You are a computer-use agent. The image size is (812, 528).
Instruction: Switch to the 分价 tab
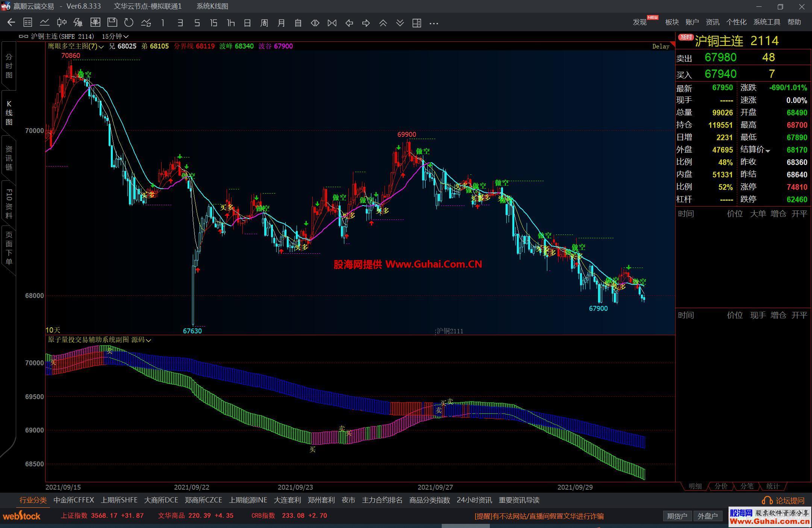coord(721,486)
